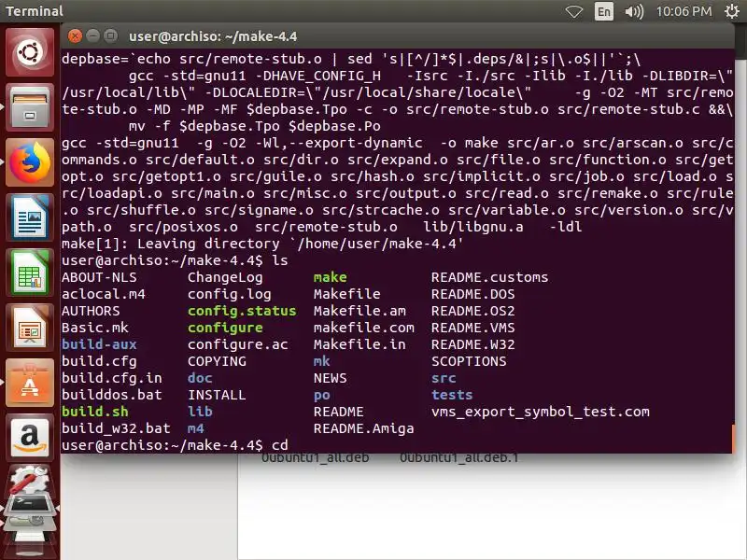The height and width of the screenshot is (560, 747).
Task: Click 'configure.ac' file name
Action: tap(238, 344)
